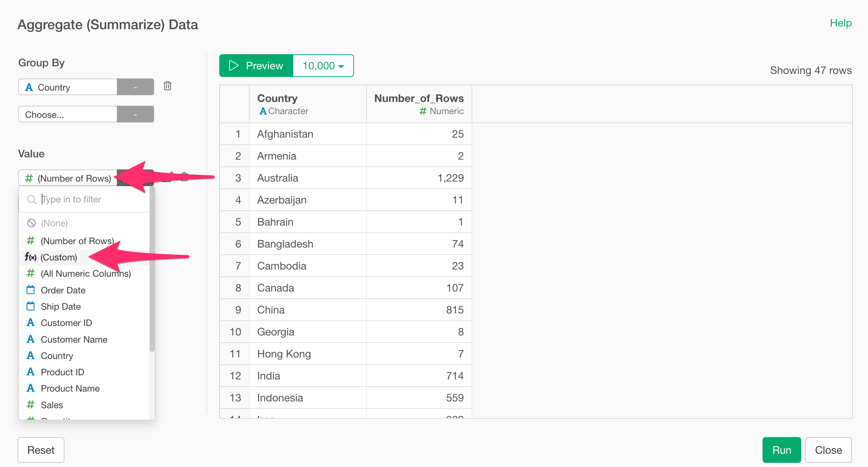Open the Help link
The height and width of the screenshot is (467, 868).
point(841,23)
